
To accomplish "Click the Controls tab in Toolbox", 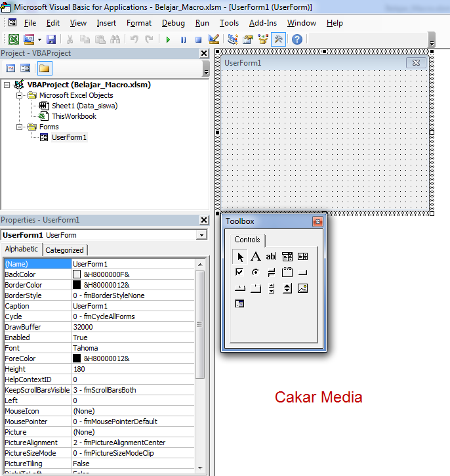I will click(x=247, y=240).
